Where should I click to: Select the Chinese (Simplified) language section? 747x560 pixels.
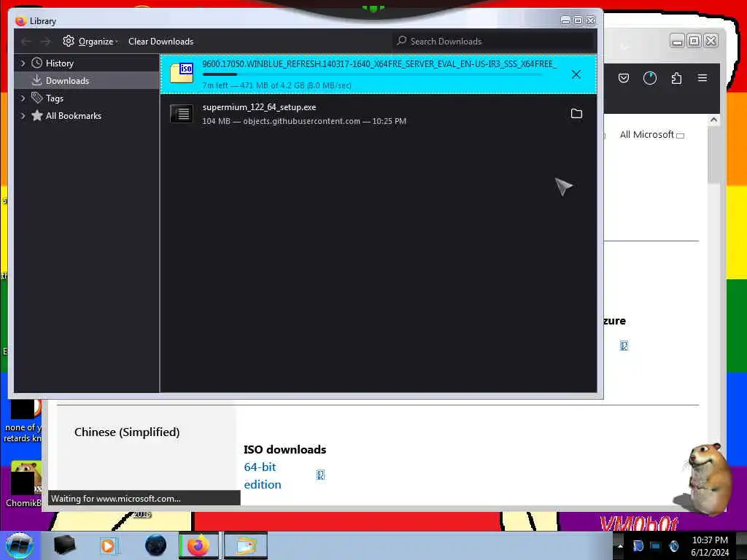coord(127,432)
